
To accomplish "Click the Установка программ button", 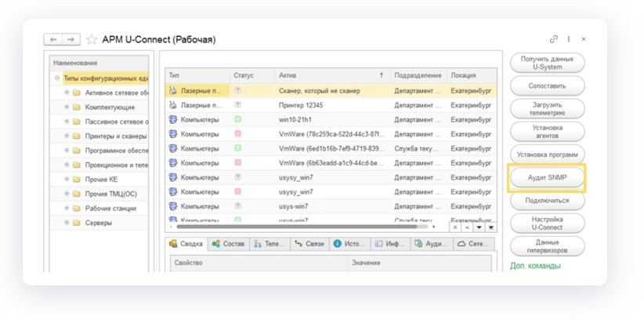I will pos(547,155).
